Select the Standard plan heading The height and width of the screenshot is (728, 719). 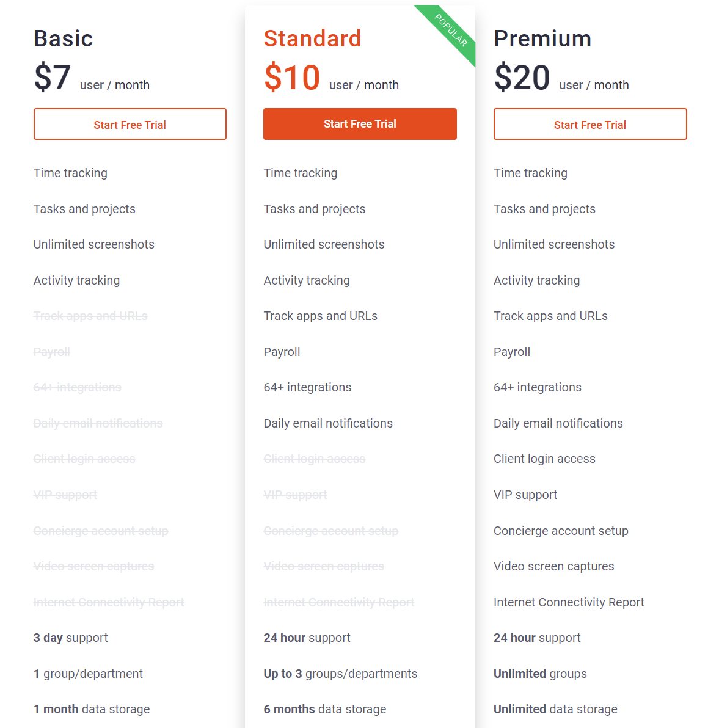pos(312,38)
